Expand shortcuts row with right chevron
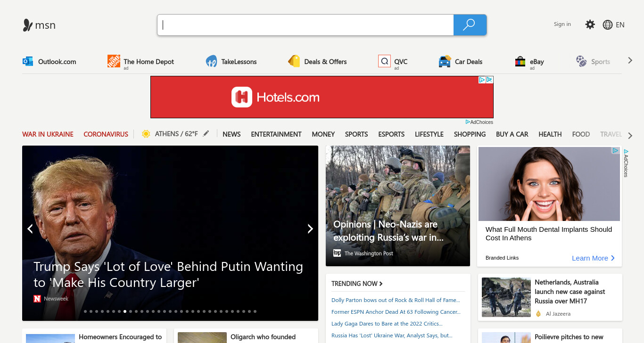Viewport: 644px width, 343px height. pyautogui.click(x=630, y=60)
